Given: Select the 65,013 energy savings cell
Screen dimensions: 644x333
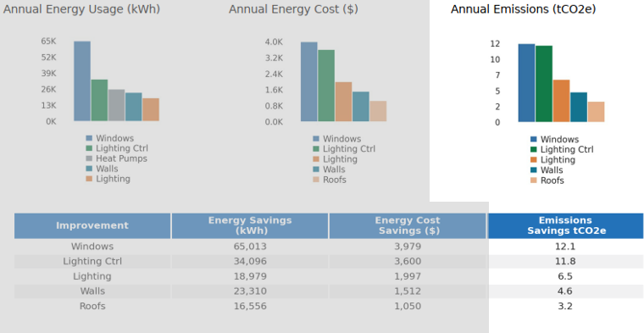Looking at the screenshot, I should tap(250, 247).
